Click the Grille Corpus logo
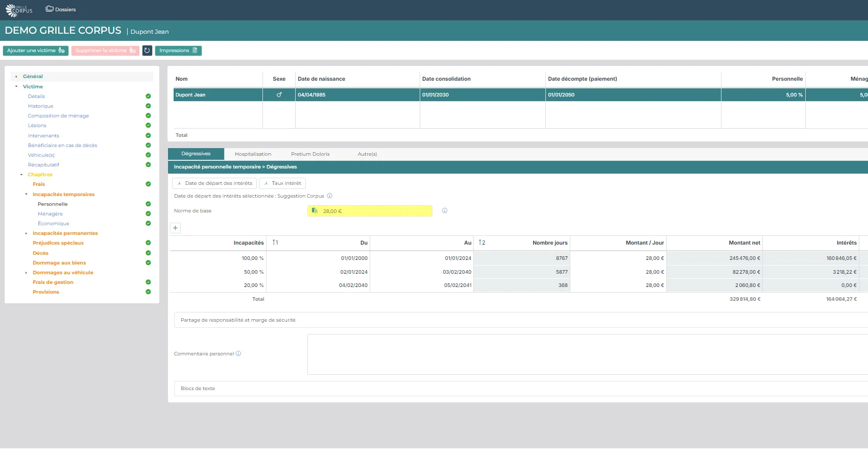 (19, 10)
